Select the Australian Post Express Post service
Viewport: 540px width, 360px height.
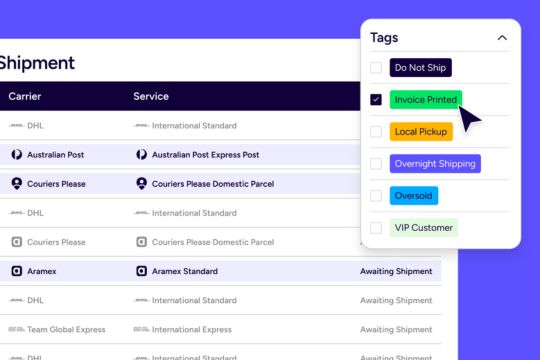tap(206, 155)
